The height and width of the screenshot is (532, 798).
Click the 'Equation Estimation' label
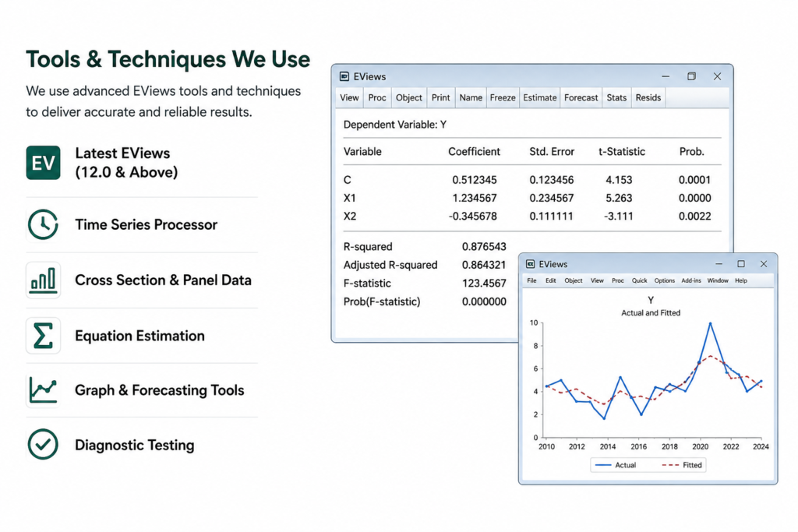pos(140,336)
